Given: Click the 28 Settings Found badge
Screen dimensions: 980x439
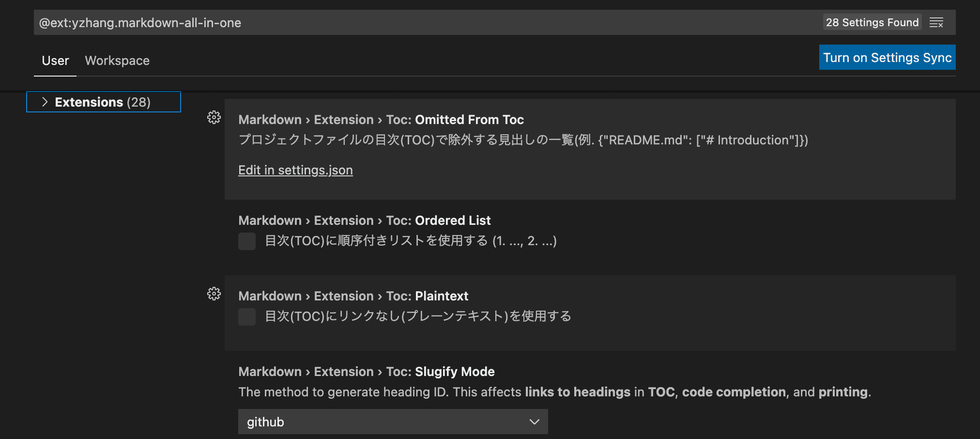Looking at the screenshot, I should [872, 22].
